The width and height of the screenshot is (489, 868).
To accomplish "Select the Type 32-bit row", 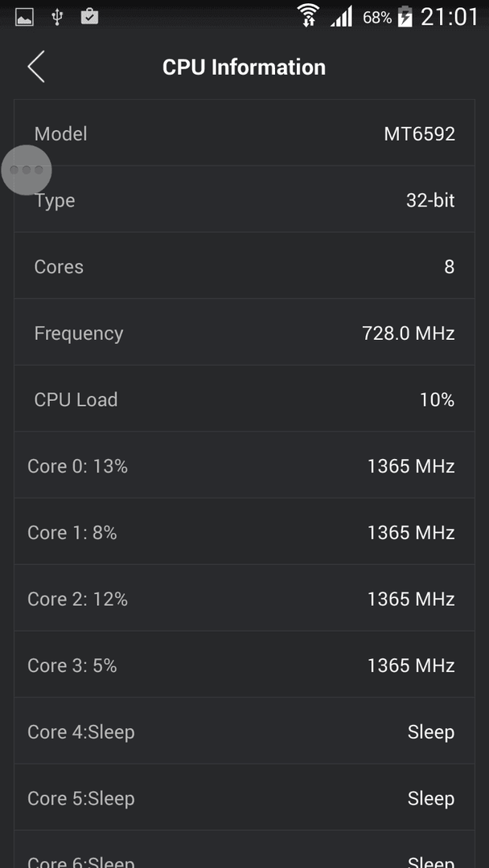I will click(244, 199).
